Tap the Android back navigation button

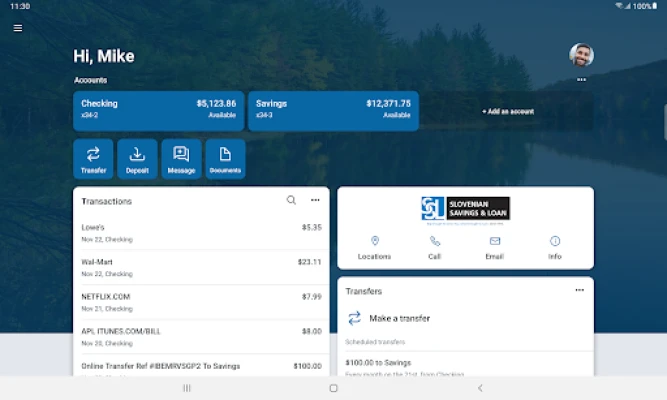[x=480, y=388]
